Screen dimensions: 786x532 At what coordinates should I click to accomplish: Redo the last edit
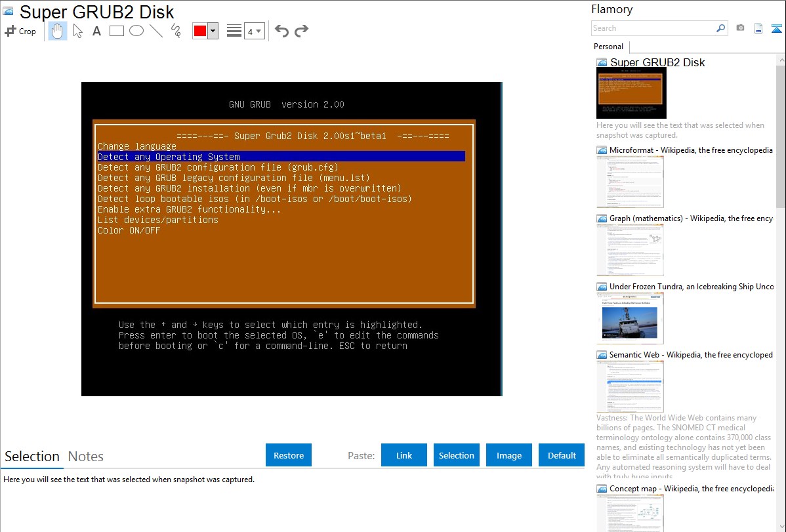point(301,31)
